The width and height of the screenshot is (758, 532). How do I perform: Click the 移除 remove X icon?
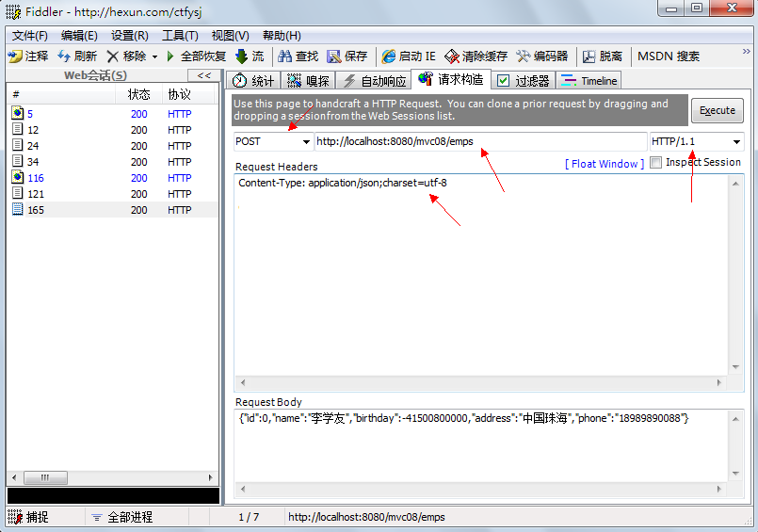pyautogui.click(x=113, y=56)
